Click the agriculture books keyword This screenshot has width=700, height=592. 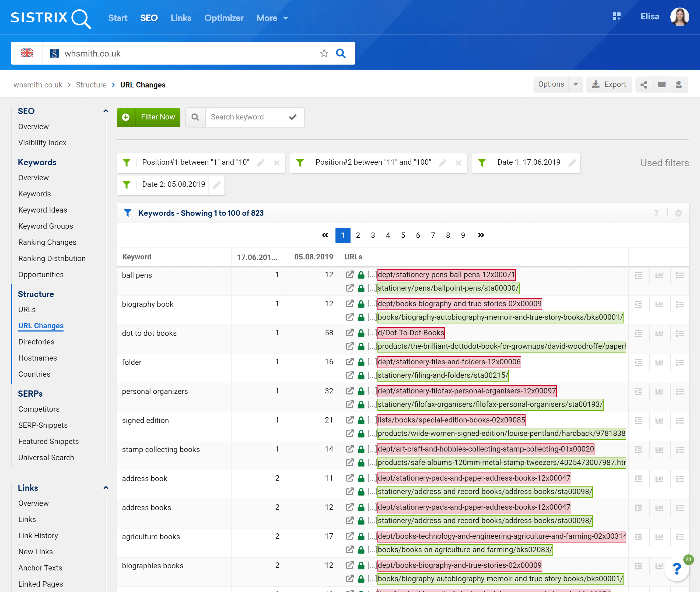click(151, 537)
